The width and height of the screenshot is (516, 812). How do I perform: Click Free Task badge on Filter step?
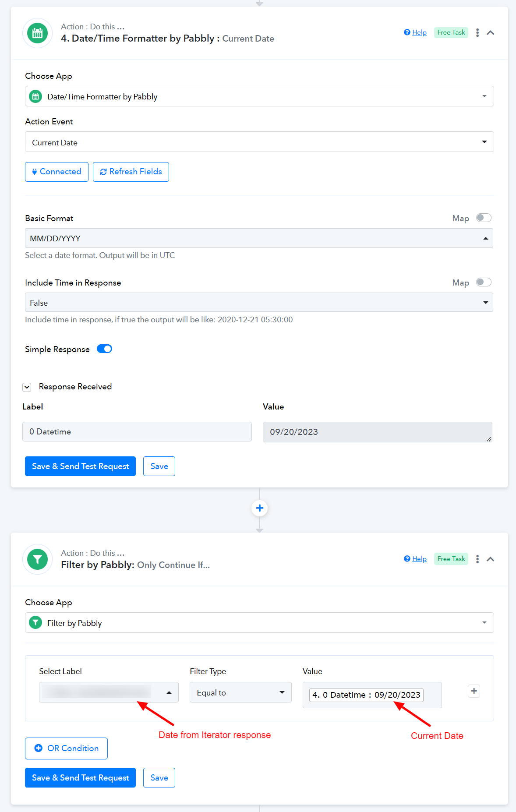[x=451, y=559]
